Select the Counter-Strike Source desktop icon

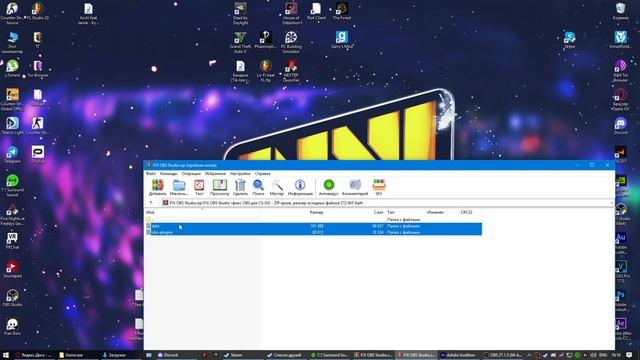[x=12, y=13]
